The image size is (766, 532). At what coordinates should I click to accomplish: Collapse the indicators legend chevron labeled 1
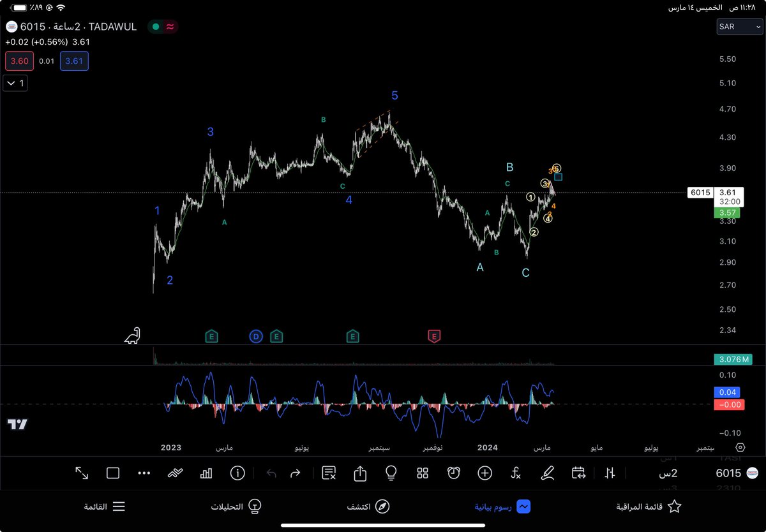pyautogui.click(x=15, y=83)
